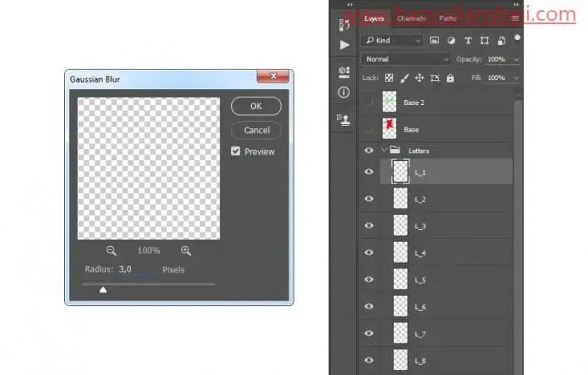
Task: Open the Info panel icon
Action: point(344,92)
